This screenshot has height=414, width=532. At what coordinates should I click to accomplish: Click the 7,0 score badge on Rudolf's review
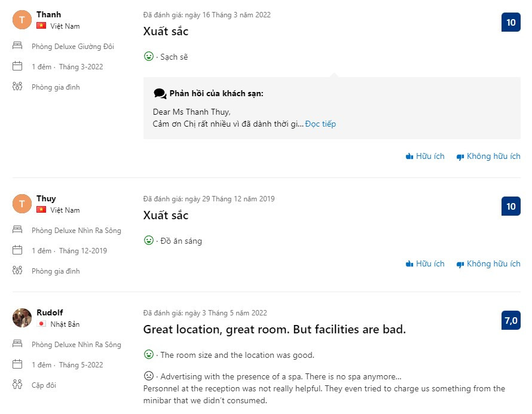tap(510, 321)
